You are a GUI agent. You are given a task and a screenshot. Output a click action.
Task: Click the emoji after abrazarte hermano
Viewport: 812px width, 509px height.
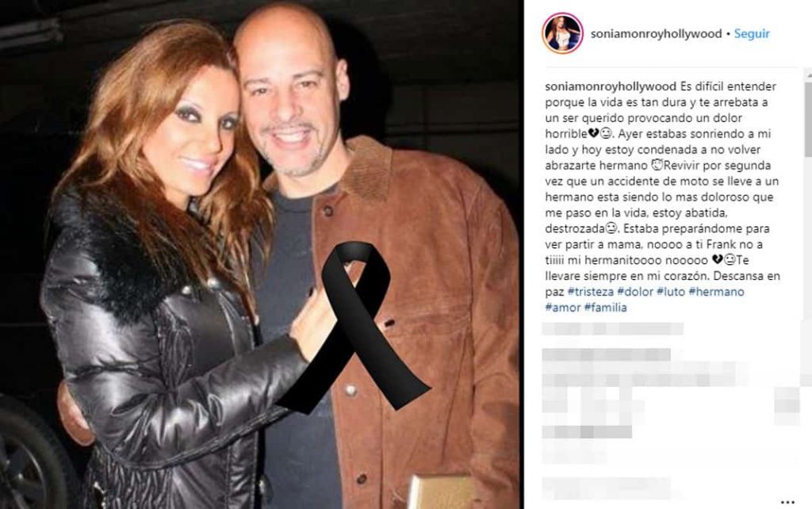(x=657, y=166)
